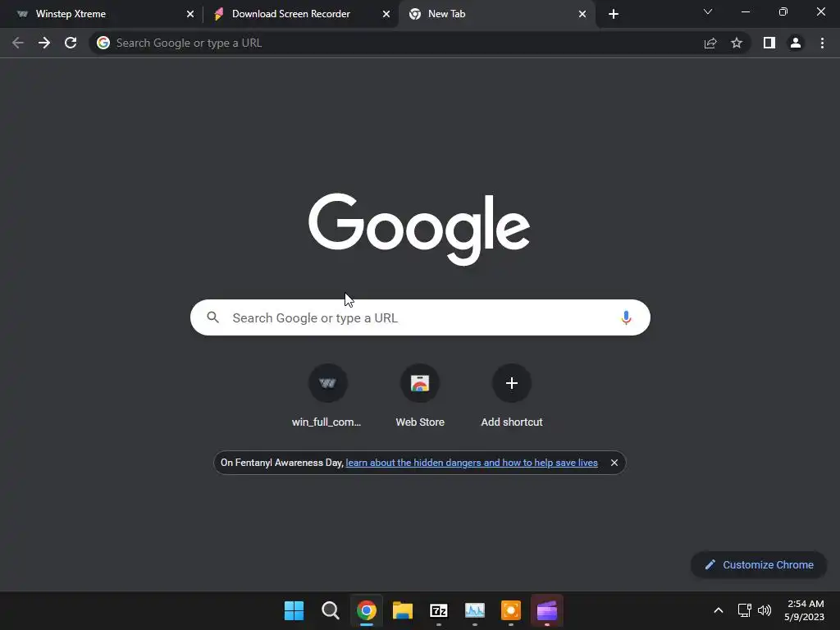Open File Explorer from the taskbar
Screen dimensions: 840x630
click(402, 610)
